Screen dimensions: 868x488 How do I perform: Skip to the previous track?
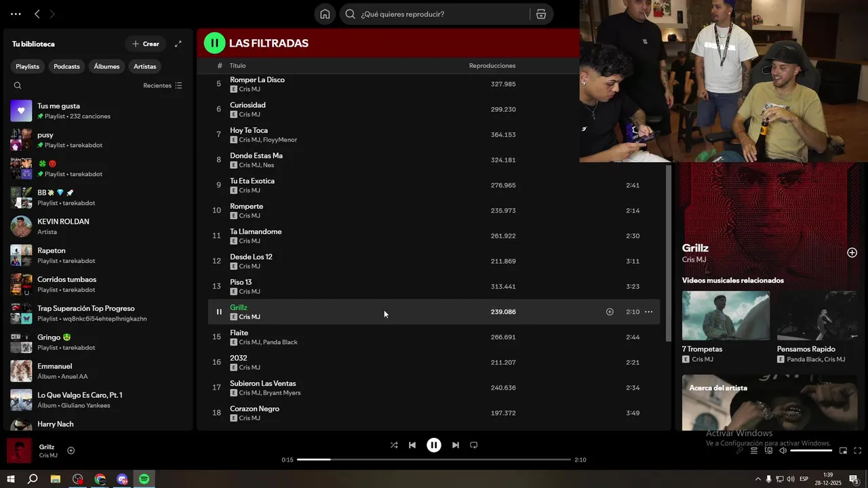tap(412, 445)
